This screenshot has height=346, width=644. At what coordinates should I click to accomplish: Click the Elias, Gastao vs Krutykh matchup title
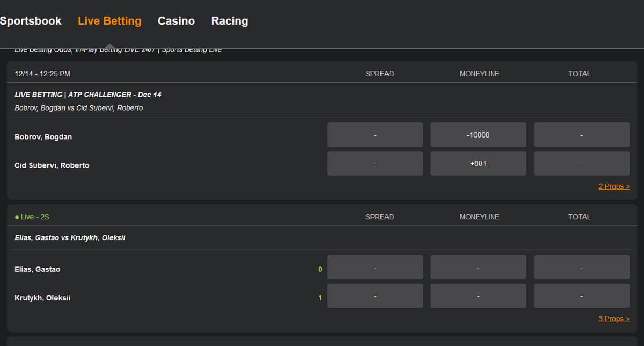70,237
